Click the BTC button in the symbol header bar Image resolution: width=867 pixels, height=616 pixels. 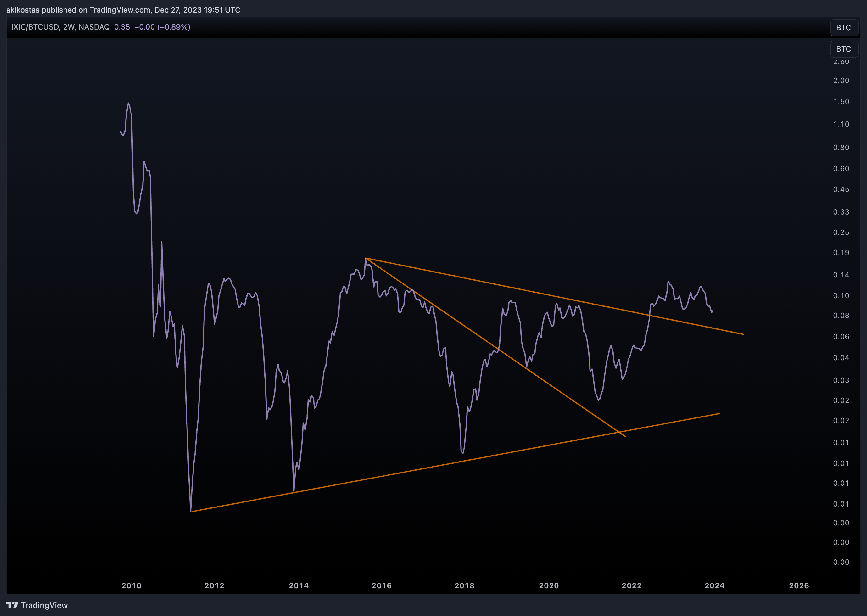844,27
